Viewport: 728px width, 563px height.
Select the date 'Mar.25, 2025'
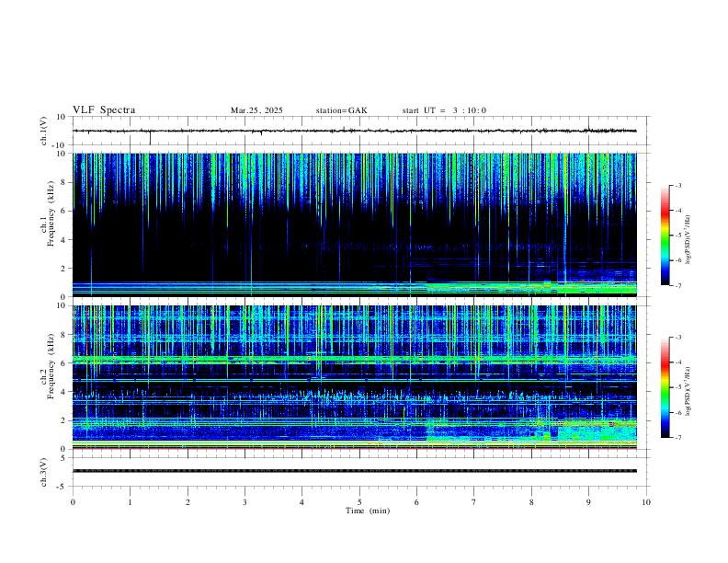(256, 110)
